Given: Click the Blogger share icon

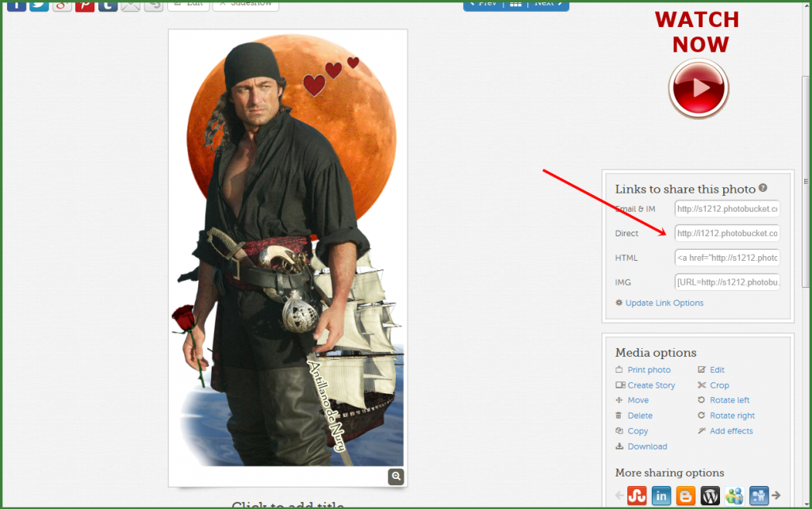Looking at the screenshot, I should click(686, 496).
